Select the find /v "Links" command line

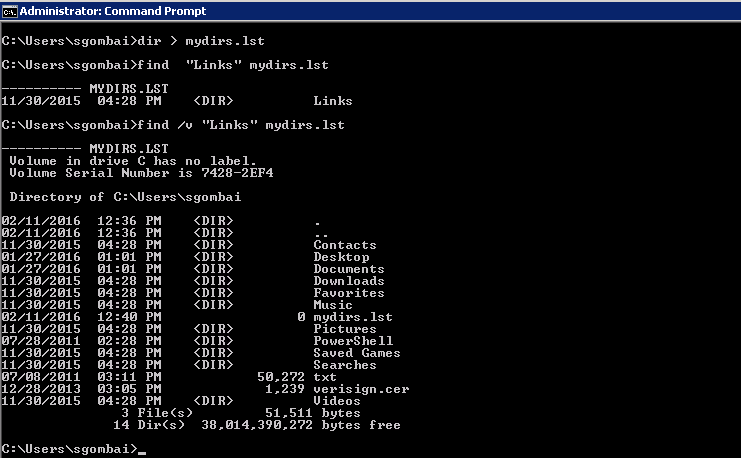pos(173,125)
